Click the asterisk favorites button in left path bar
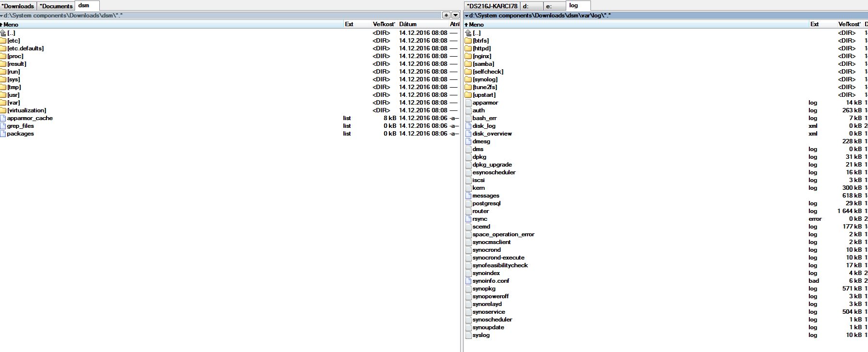Viewport: 868px width, 352px height. pos(446,15)
